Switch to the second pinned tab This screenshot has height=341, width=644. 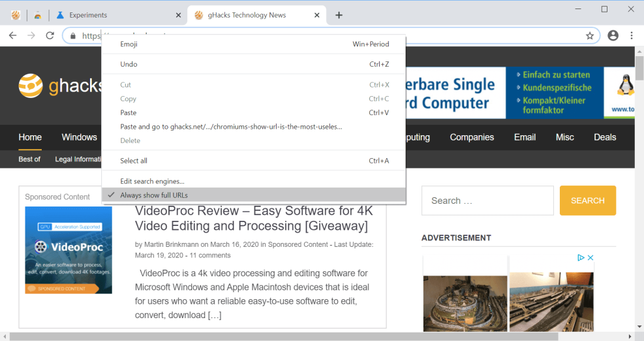pyautogui.click(x=38, y=15)
